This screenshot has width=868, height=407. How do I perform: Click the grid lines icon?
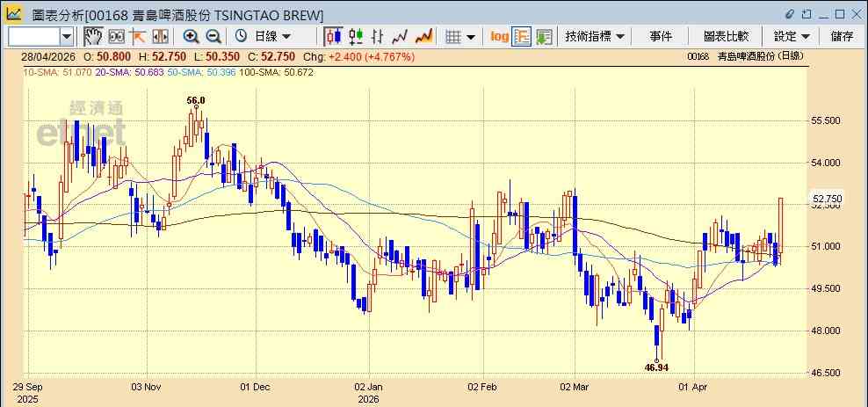pos(453,37)
